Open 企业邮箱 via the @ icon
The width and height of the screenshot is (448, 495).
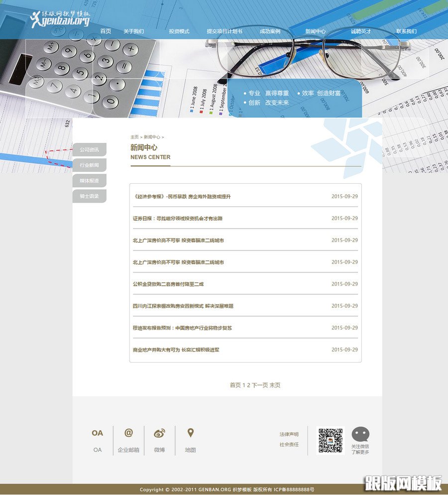pyautogui.click(x=128, y=433)
